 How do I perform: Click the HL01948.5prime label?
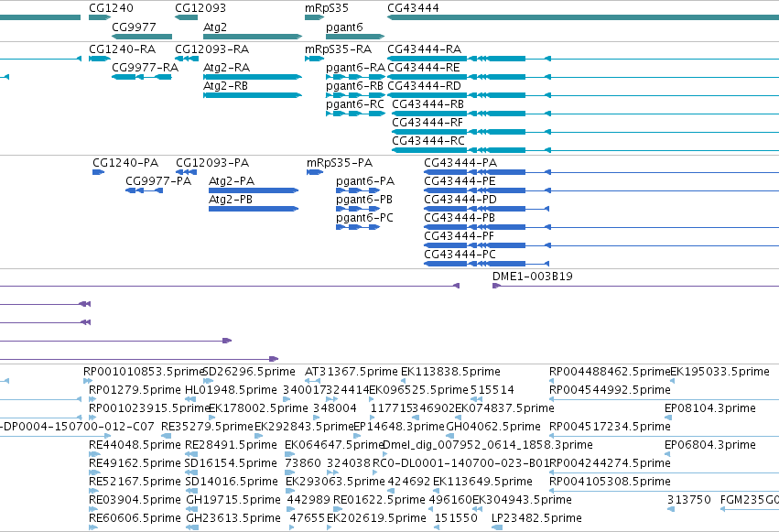(x=231, y=390)
